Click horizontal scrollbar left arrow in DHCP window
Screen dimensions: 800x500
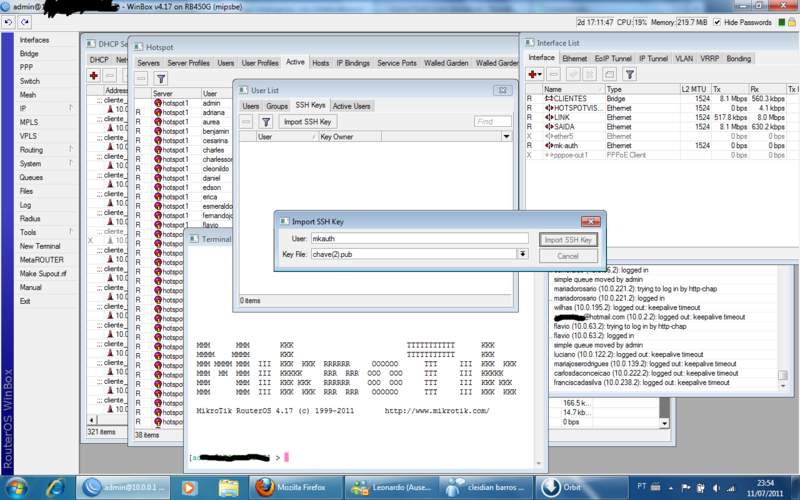(92, 420)
